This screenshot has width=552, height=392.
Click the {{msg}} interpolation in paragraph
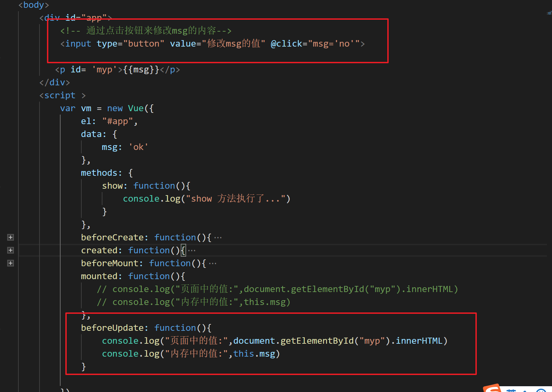pyautogui.click(x=141, y=69)
